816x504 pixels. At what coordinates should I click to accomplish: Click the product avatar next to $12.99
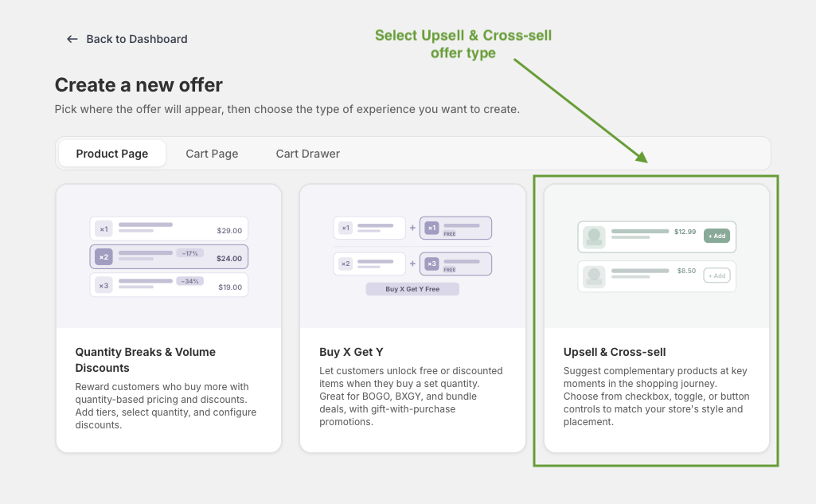594,237
